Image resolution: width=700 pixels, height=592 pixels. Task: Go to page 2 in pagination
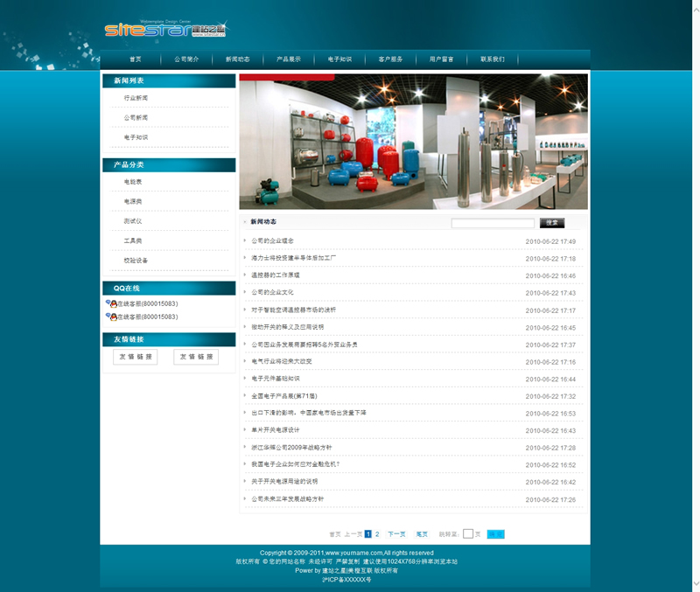377,533
